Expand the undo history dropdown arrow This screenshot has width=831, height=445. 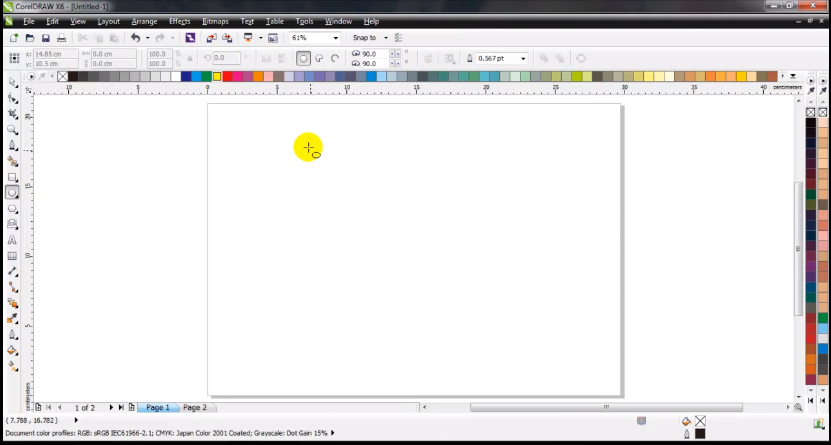[x=147, y=38]
